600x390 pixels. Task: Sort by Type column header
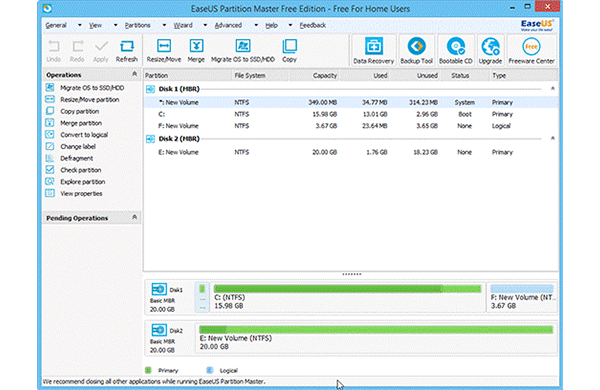point(523,75)
